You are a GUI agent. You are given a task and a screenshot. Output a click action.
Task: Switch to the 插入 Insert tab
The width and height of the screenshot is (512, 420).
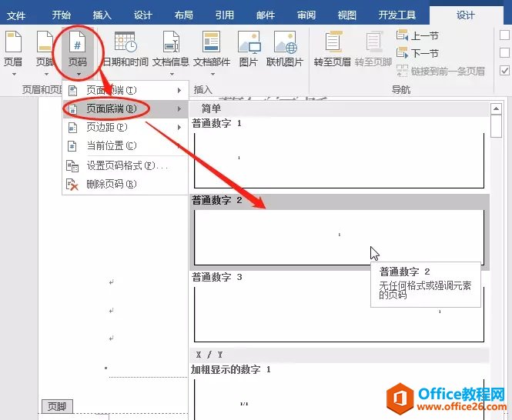tap(102, 15)
